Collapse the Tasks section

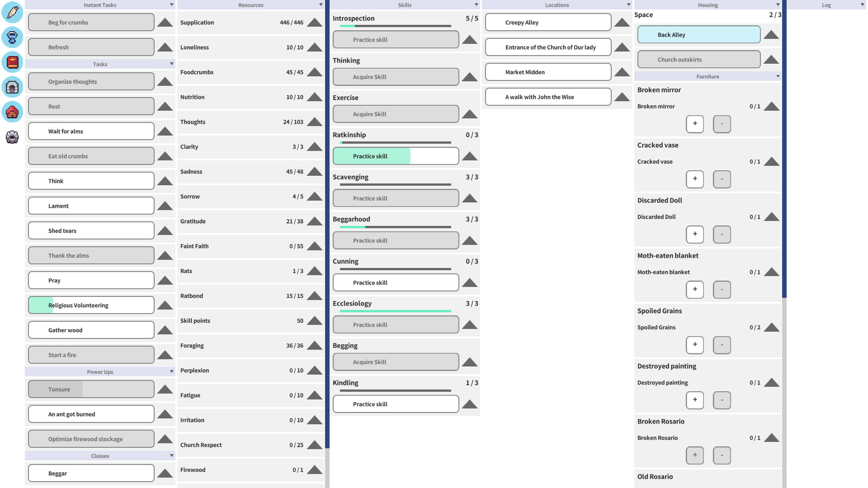[x=172, y=64]
